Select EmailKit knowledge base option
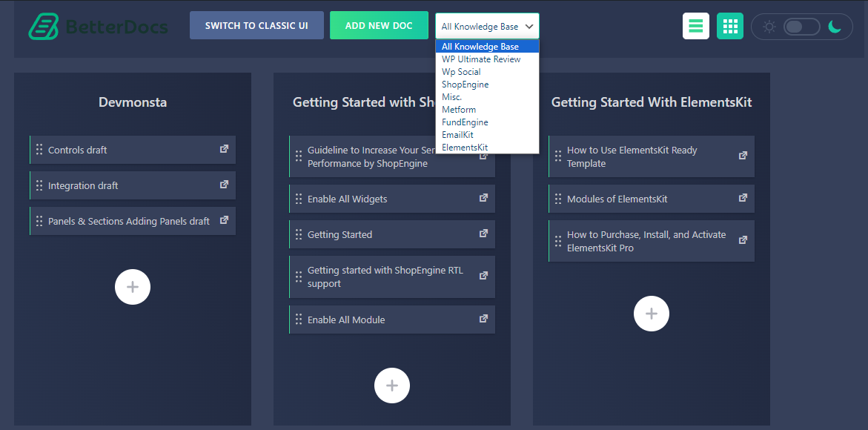The width and height of the screenshot is (868, 430). click(x=487, y=134)
